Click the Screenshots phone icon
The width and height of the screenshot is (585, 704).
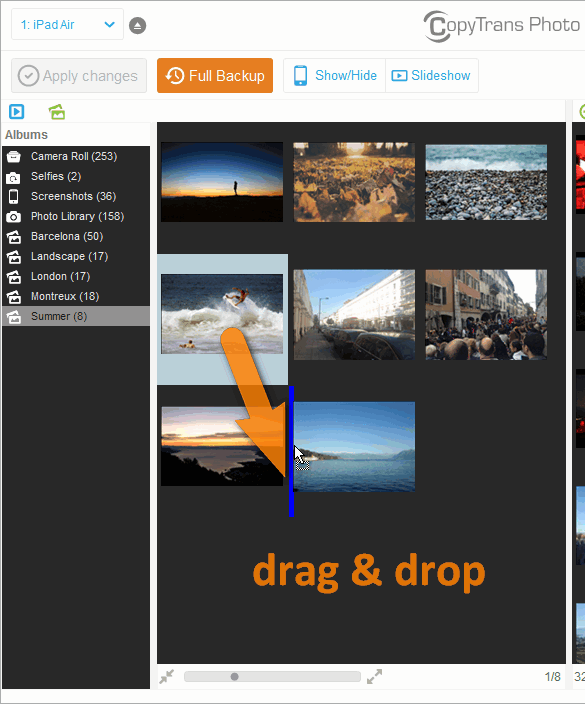pyautogui.click(x=13, y=197)
